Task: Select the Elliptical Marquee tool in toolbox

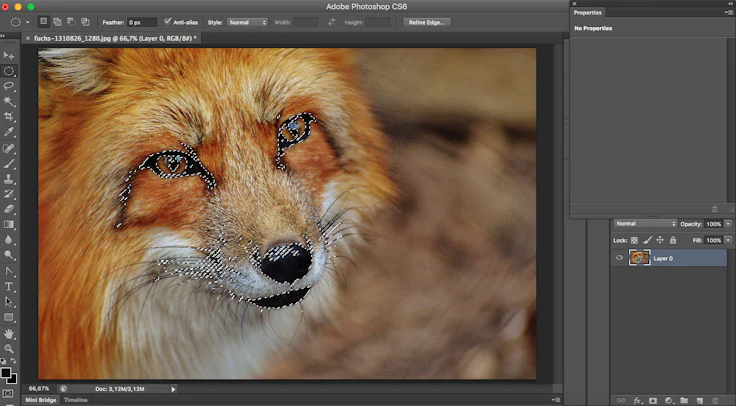Action: [x=8, y=71]
